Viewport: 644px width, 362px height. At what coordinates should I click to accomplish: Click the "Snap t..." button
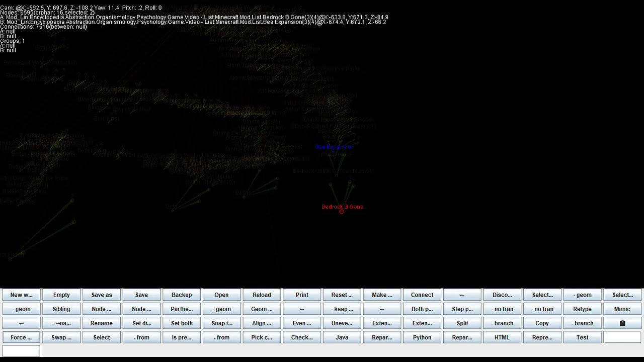pyautogui.click(x=221, y=323)
